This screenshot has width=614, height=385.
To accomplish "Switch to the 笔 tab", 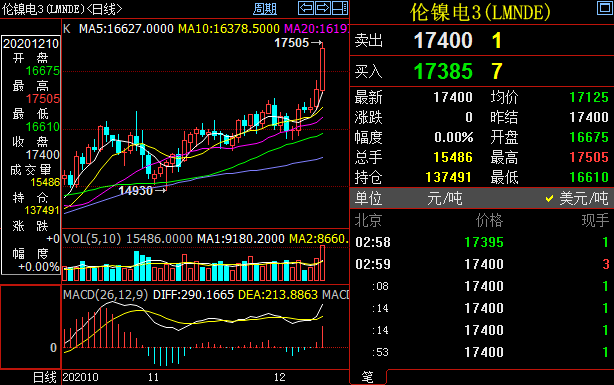I will tap(367, 377).
